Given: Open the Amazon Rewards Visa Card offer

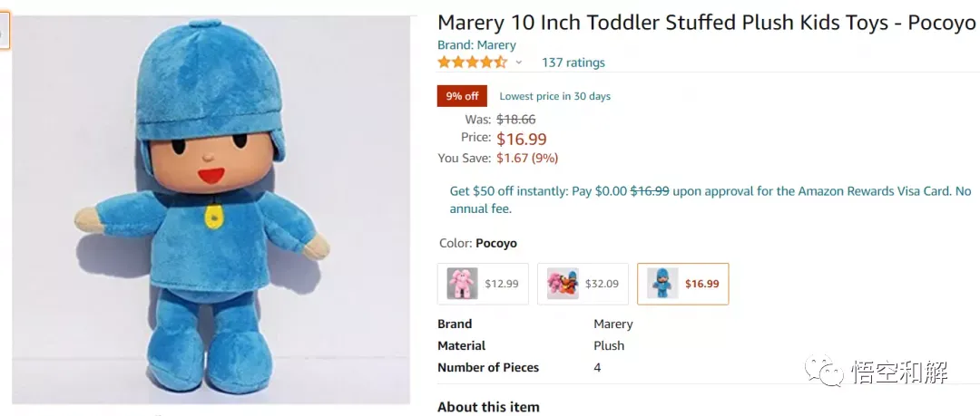Looking at the screenshot, I should pos(710,200).
